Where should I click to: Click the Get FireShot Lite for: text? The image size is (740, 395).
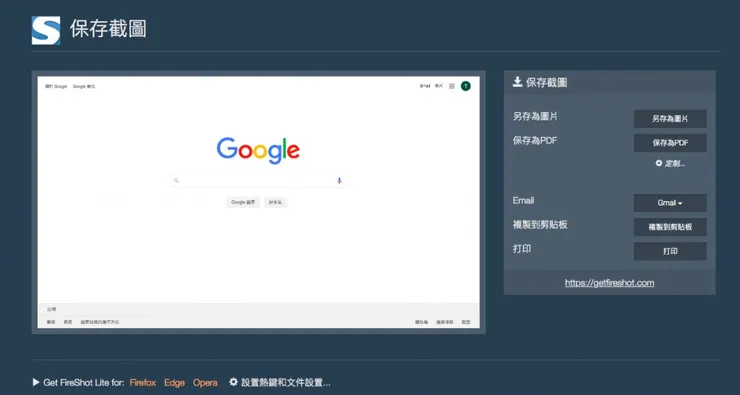(x=84, y=383)
